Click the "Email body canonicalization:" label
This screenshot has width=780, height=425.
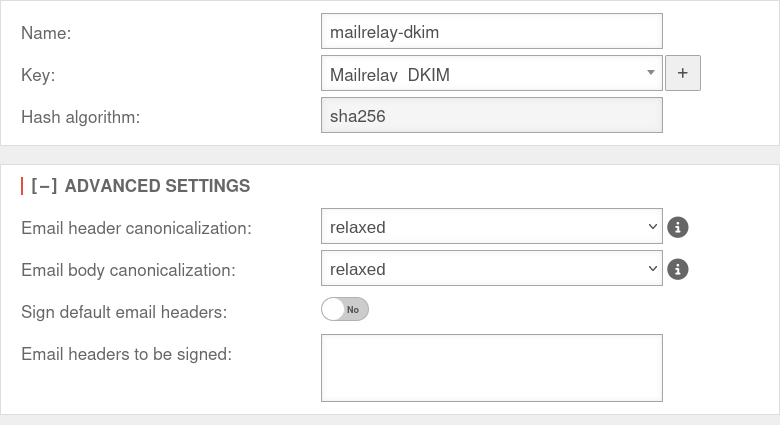128,270
